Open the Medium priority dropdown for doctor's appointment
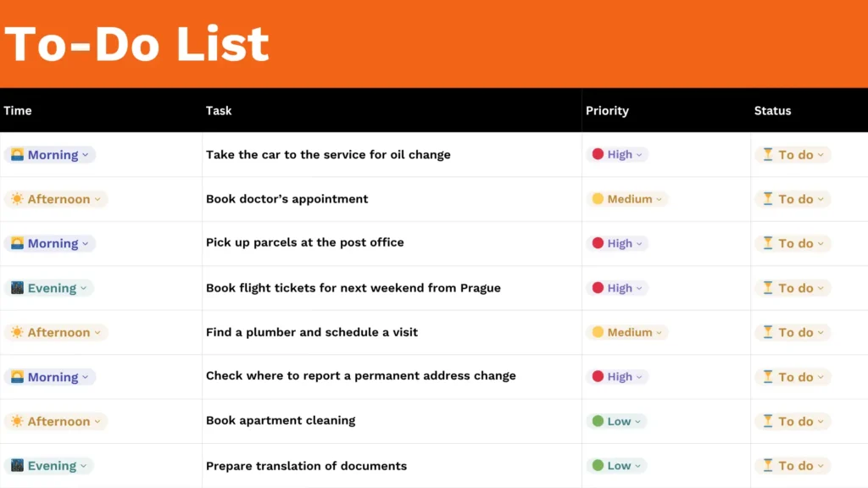 click(x=660, y=199)
